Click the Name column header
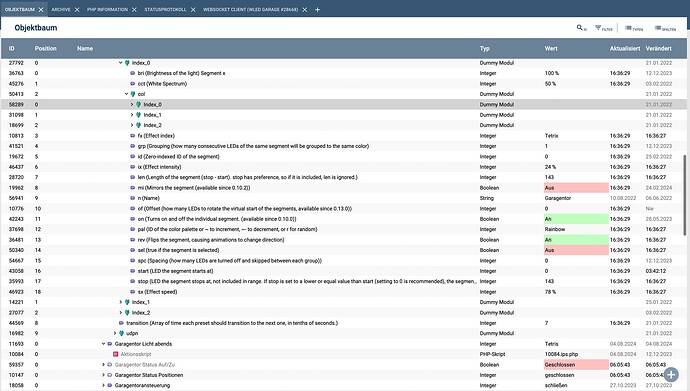 pos(85,48)
